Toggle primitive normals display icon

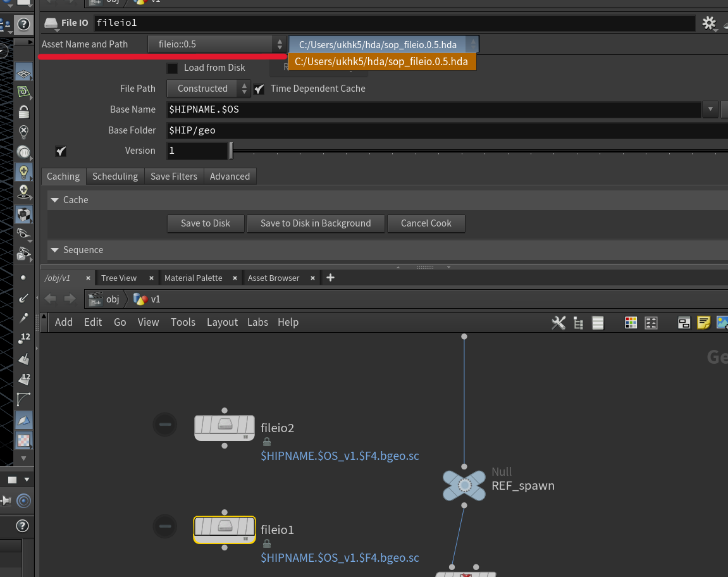(23, 359)
